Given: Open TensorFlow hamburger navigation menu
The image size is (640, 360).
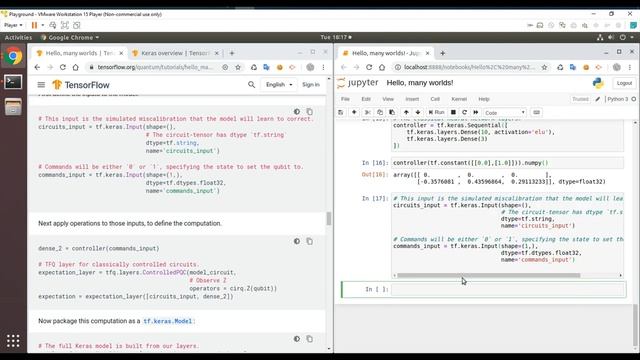Looking at the screenshot, I should pyautogui.click(x=41, y=85).
